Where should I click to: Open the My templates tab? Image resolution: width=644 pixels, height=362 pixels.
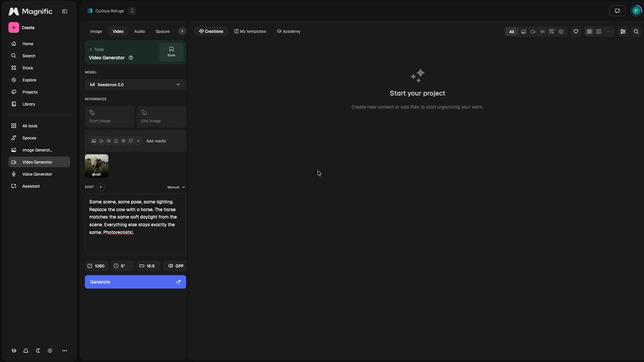pos(250,31)
